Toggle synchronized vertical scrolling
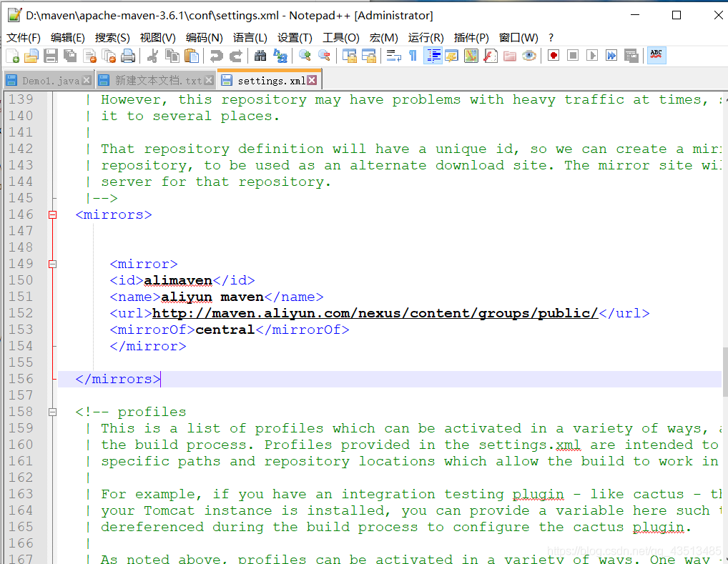The image size is (728, 564). pos(349,56)
